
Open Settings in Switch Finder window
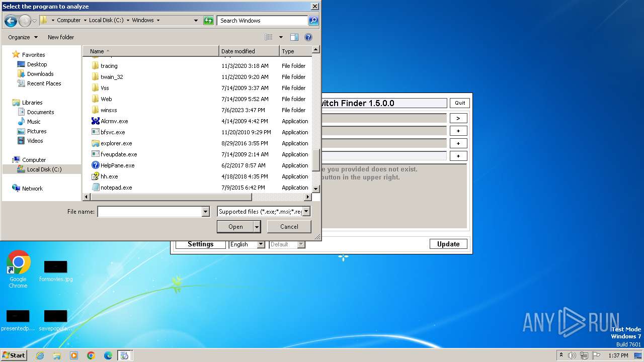pos(201,244)
